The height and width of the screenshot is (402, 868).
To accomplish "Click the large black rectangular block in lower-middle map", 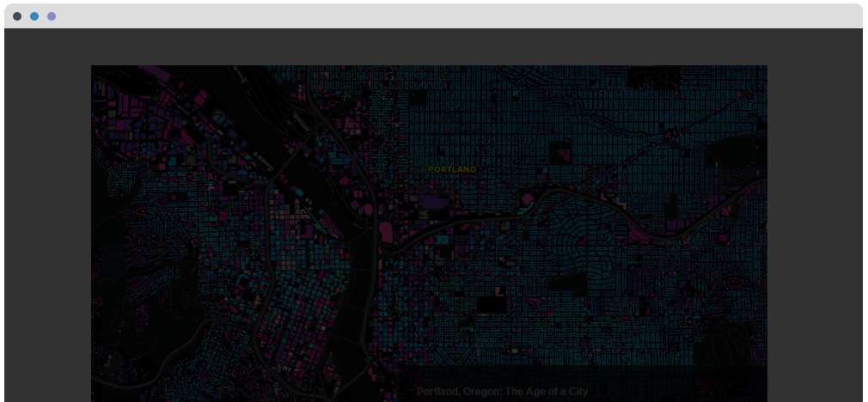I will [x=491, y=305].
